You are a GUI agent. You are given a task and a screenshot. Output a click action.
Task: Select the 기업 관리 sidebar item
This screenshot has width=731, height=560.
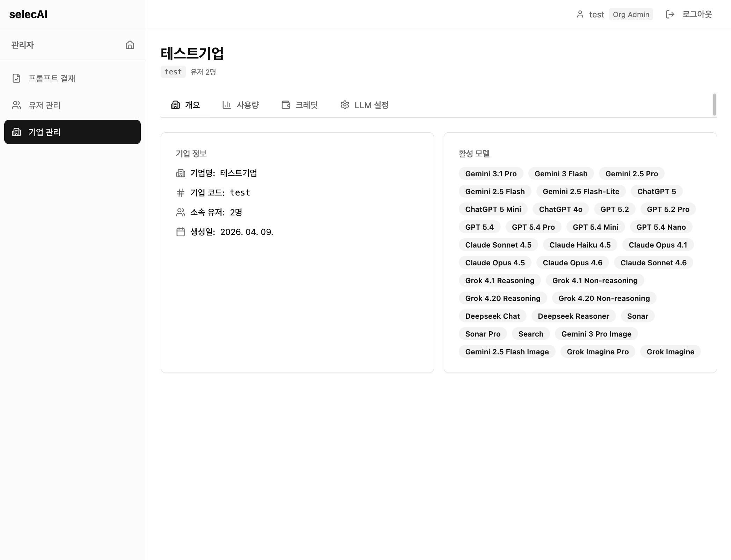pos(72,132)
